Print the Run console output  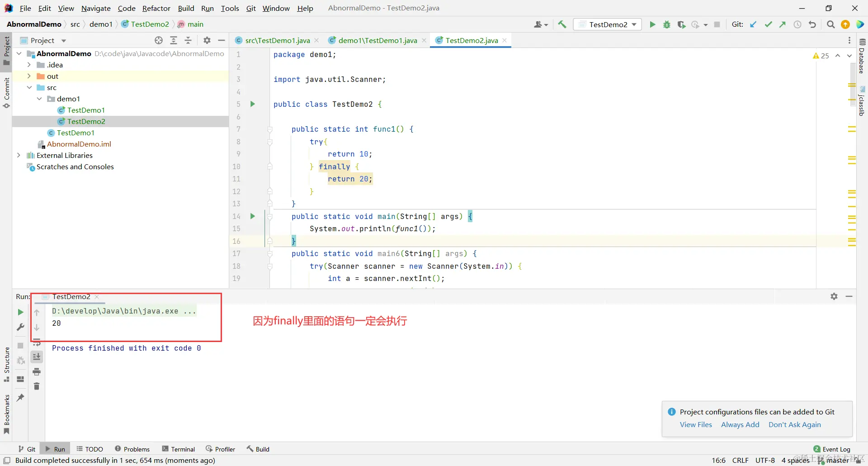pyautogui.click(x=37, y=372)
